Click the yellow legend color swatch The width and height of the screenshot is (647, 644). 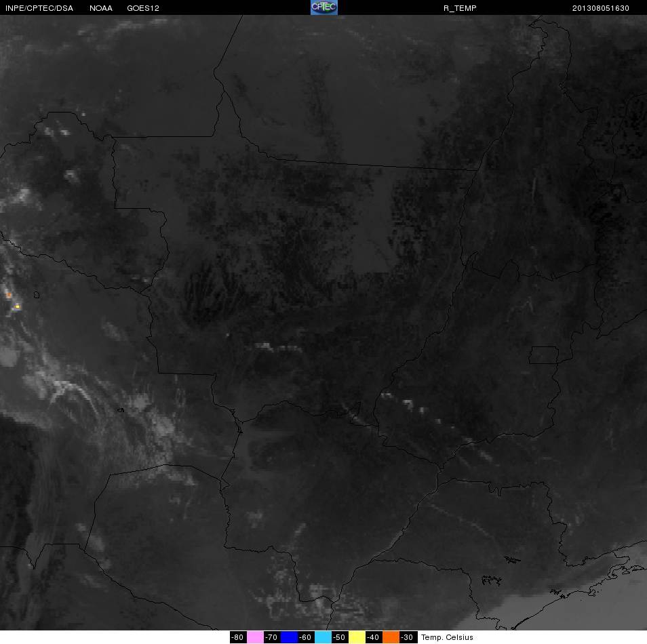pos(357,637)
